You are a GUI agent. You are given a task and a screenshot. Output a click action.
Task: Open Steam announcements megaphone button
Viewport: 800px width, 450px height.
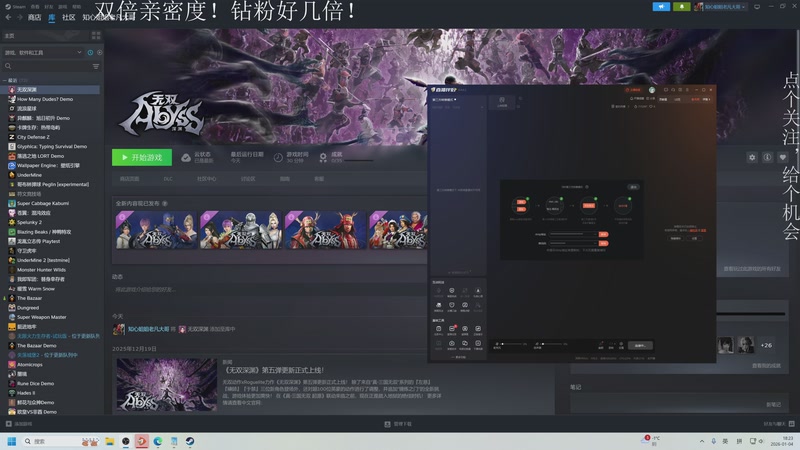[x=661, y=7]
